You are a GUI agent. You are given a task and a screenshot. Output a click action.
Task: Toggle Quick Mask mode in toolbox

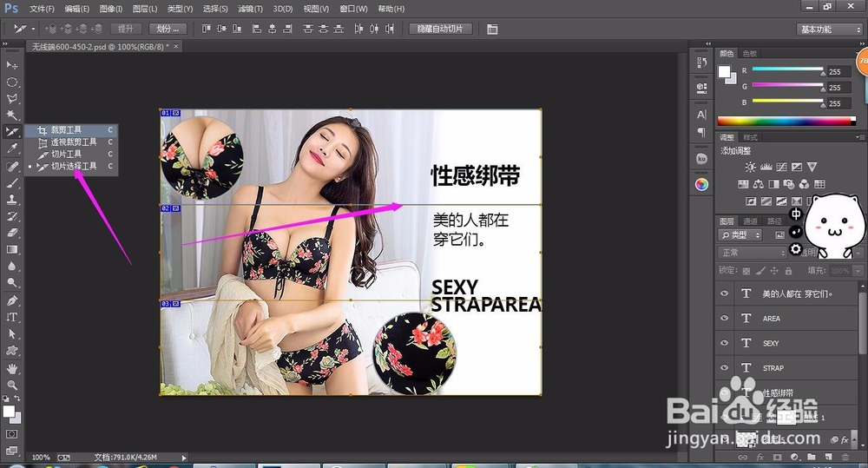(x=11, y=434)
